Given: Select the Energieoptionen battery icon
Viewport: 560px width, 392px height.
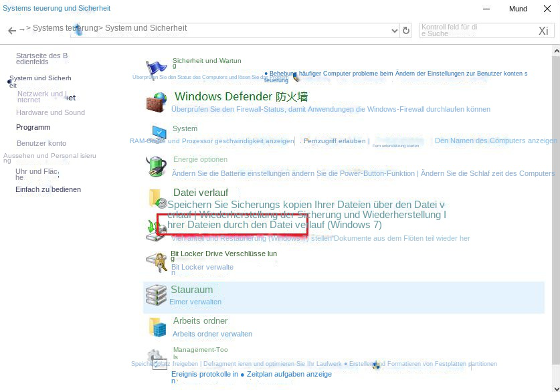Looking at the screenshot, I should click(157, 165).
